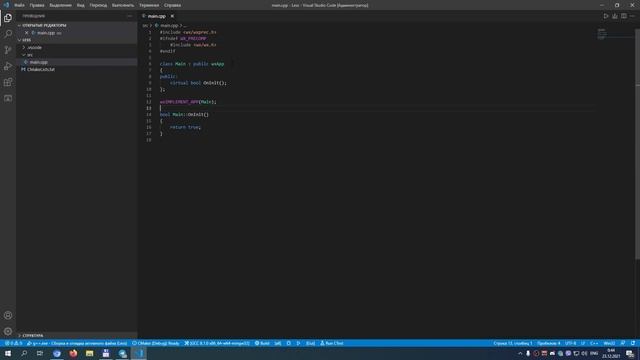The width and height of the screenshot is (640, 360).
Task: Open the Run menu
Action: (123, 5)
